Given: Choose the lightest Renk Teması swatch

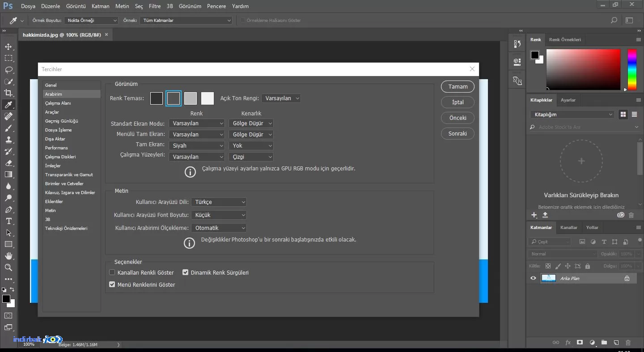Looking at the screenshot, I should tap(208, 98).
